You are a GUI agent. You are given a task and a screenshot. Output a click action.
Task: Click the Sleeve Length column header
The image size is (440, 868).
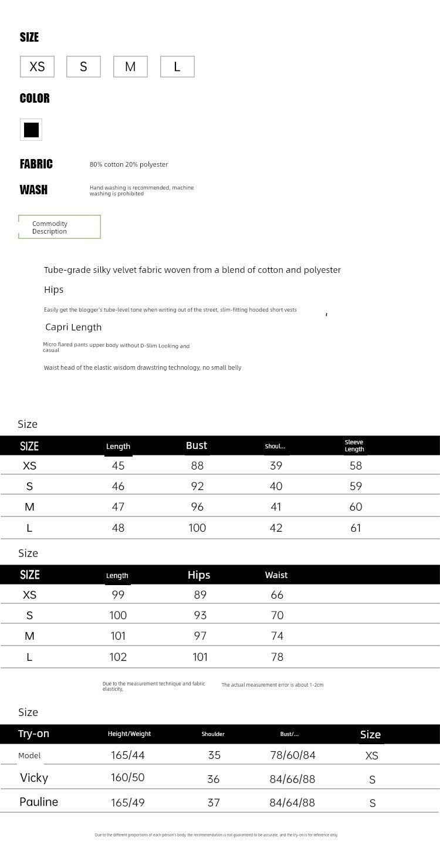pyautogui.click(x=354, y=446)
